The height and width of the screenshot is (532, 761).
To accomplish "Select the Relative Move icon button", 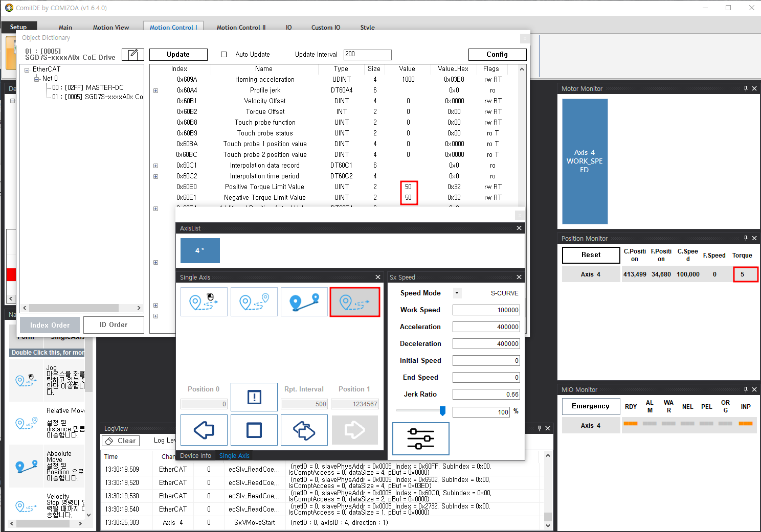I will (254, 302).
